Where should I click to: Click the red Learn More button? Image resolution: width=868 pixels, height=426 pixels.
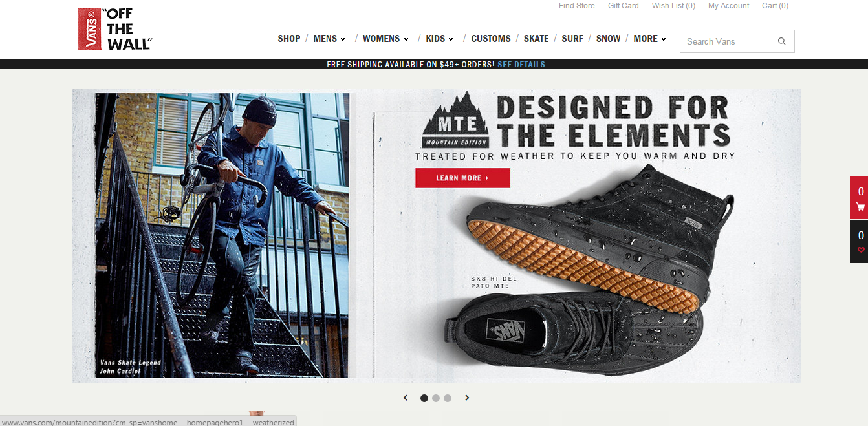pos(462,178)
